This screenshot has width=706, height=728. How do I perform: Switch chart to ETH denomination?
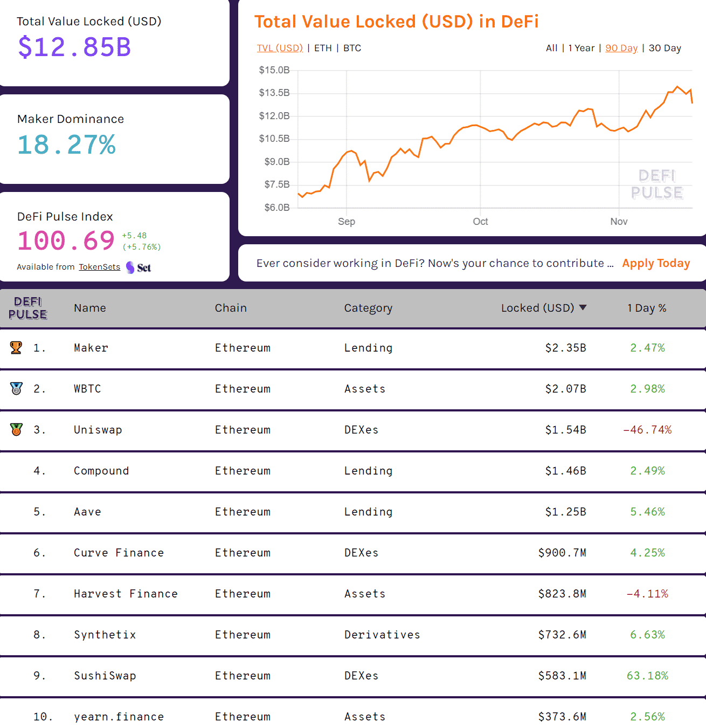[x=323, y=48]
